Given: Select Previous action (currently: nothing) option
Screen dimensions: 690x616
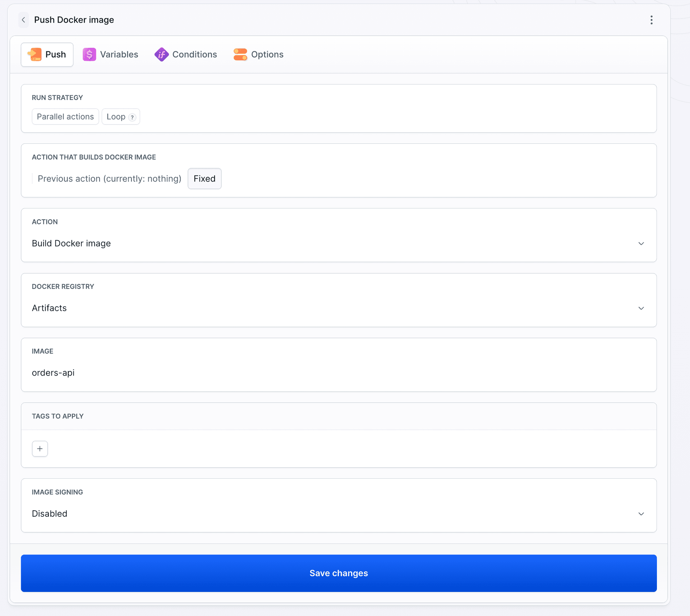Looking at the screenshot, I should [x=109, y=179].
